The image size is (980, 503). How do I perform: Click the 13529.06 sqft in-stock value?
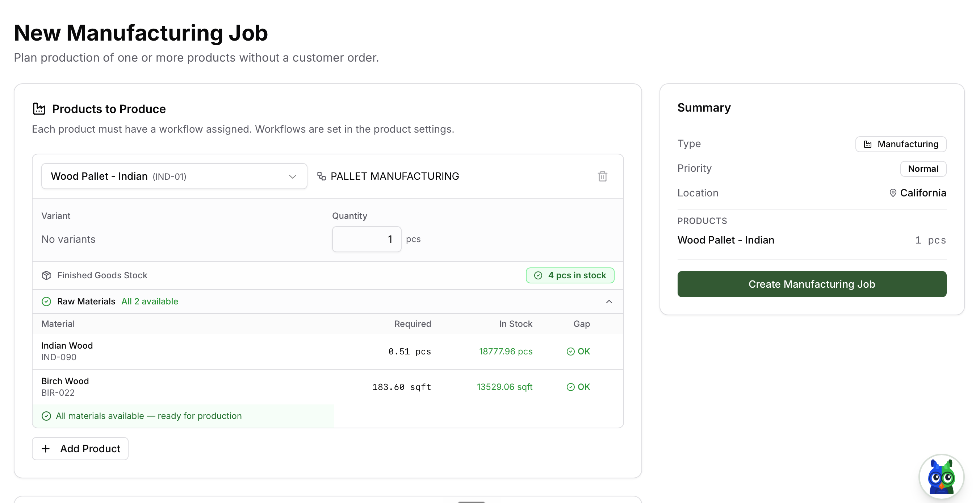tap(504, 387)
